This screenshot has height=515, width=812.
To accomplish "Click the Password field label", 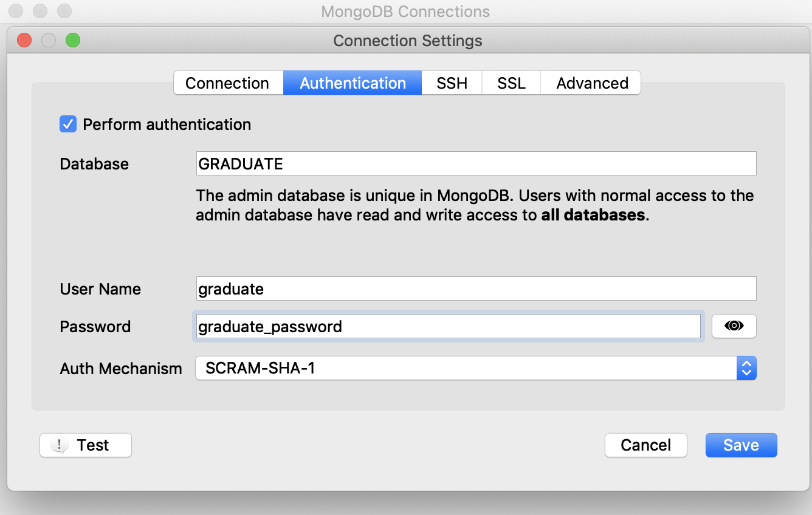I will click(95, 327).
